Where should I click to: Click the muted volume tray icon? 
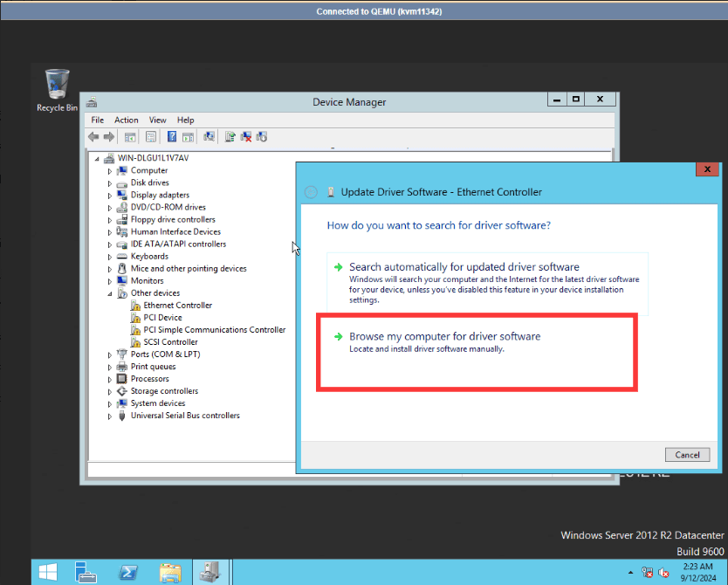[663, 573]
